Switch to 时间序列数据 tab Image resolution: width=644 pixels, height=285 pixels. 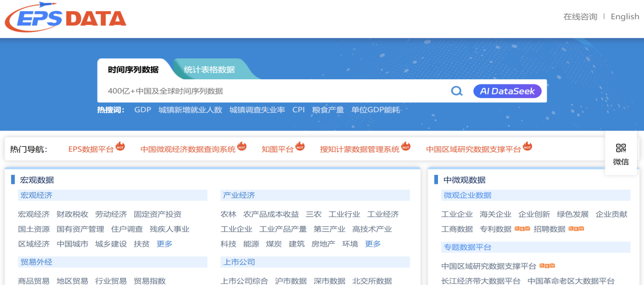coord(133,70)
